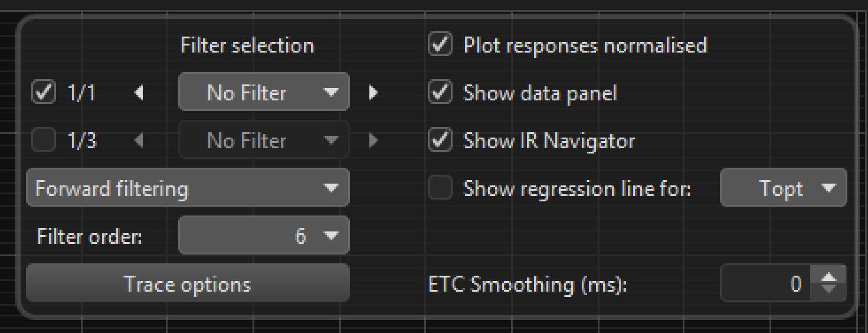Open the 1/1 No Filter dropdown
The width and height of the screenshot is (868, 333).
(x=264, y=93)
